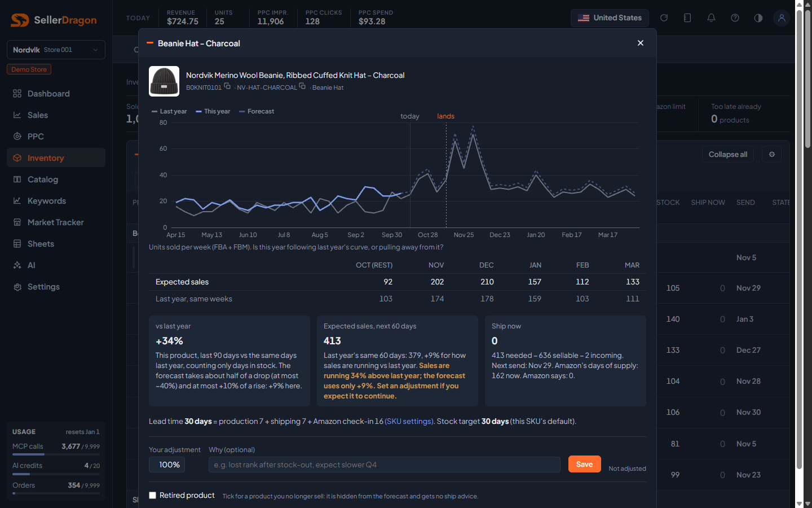Screen dimensions: 812x508
Task: Open the table settings gear beside Collapse all
Action: (x=772, y=155)
